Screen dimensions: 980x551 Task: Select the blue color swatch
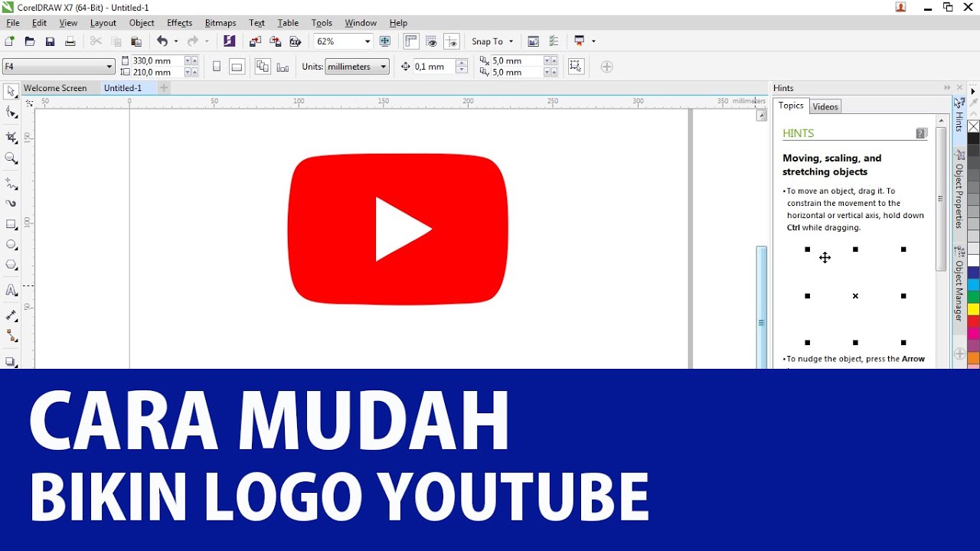[x=973, y=272]
